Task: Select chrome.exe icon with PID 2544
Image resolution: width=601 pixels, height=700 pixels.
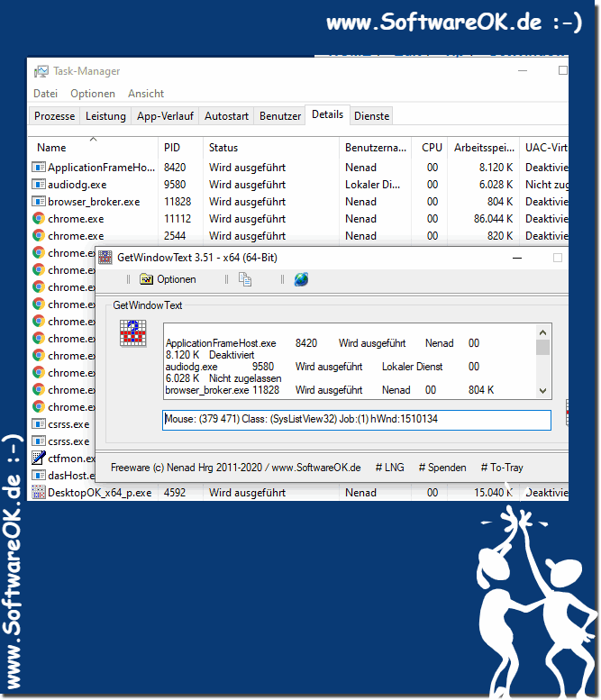Action: [39, 236]
